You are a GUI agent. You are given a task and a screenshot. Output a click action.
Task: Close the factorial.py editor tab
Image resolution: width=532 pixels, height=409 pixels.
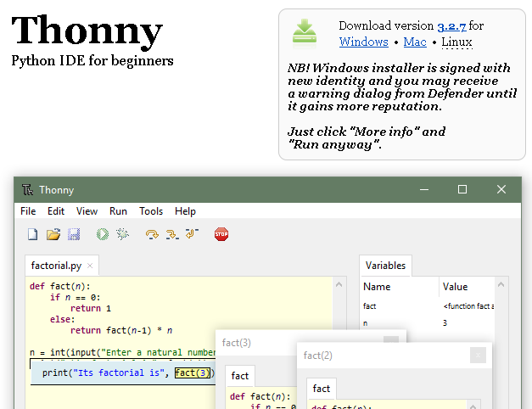91,266
